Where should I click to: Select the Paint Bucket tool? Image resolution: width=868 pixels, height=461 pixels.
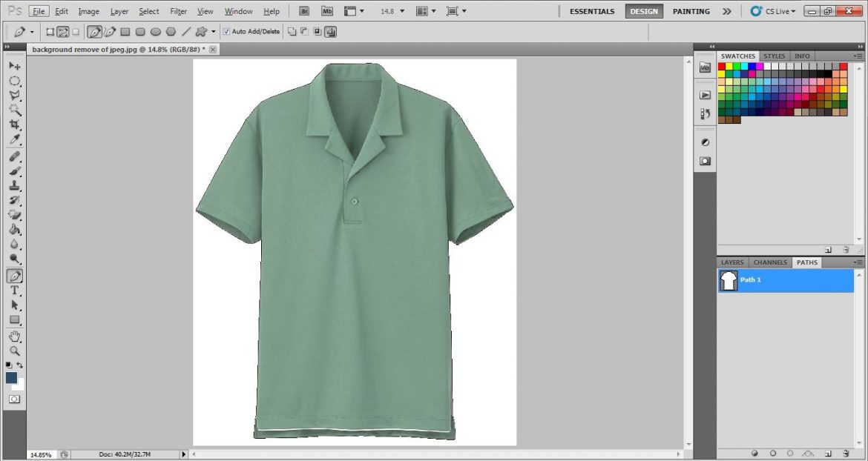14,230
